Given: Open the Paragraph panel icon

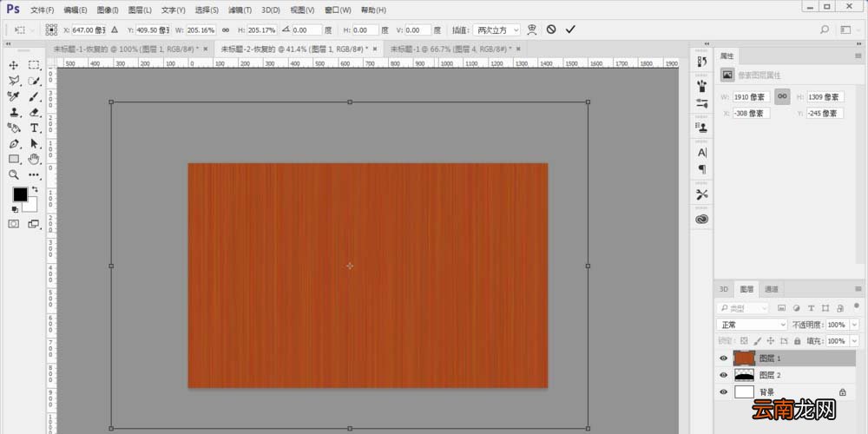Looking at the screenshot, I should coord(702,169).
